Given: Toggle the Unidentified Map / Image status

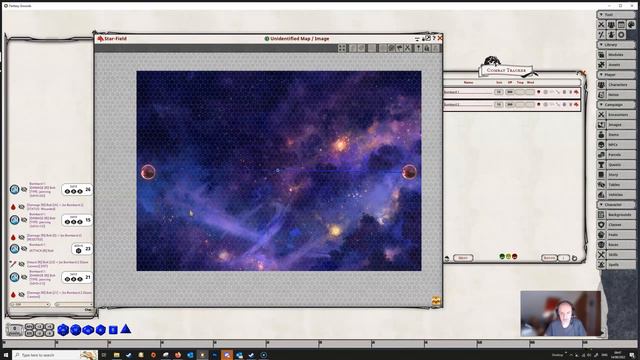Looking at the screenshot, I should click(267, 39).
